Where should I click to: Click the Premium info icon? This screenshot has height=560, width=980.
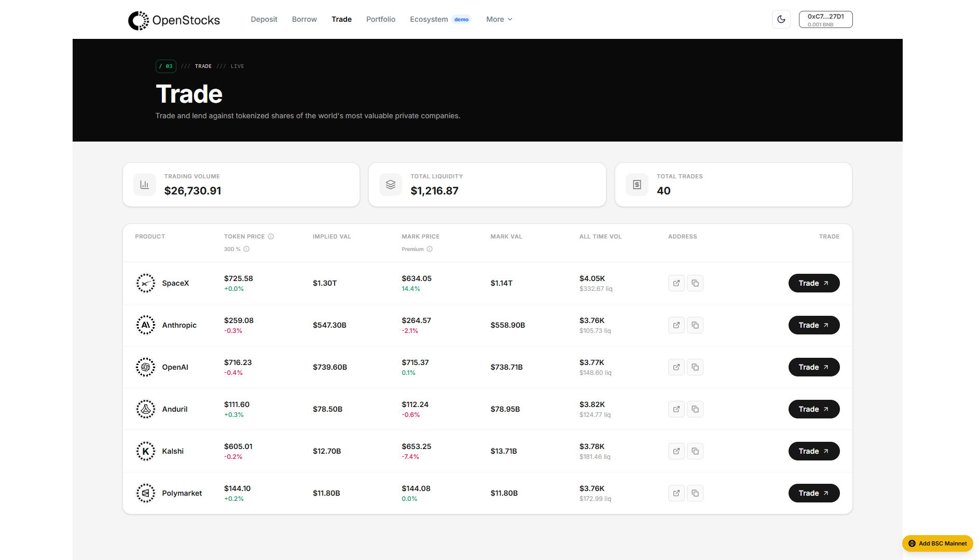coord(430,249)
